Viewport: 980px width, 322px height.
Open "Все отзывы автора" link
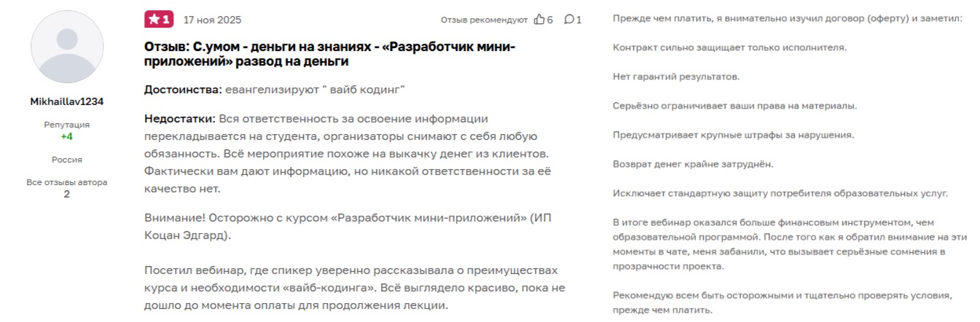(x=67, y=182)
